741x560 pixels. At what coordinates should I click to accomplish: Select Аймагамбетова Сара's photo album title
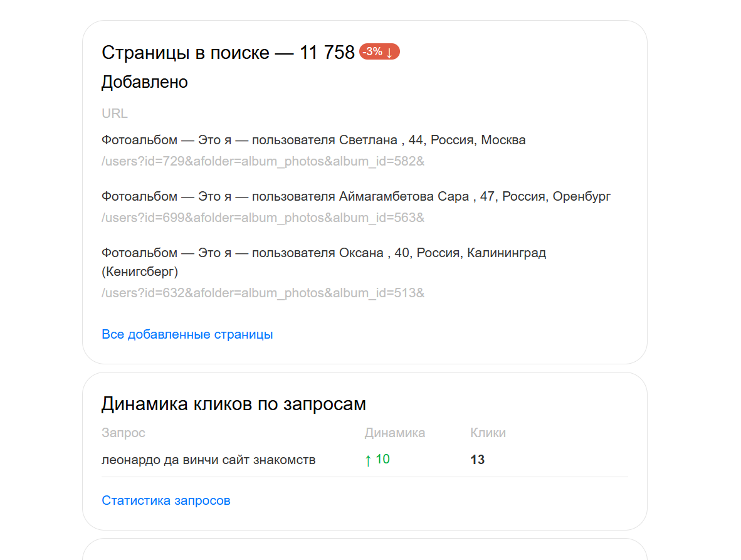tap(355, 196)
